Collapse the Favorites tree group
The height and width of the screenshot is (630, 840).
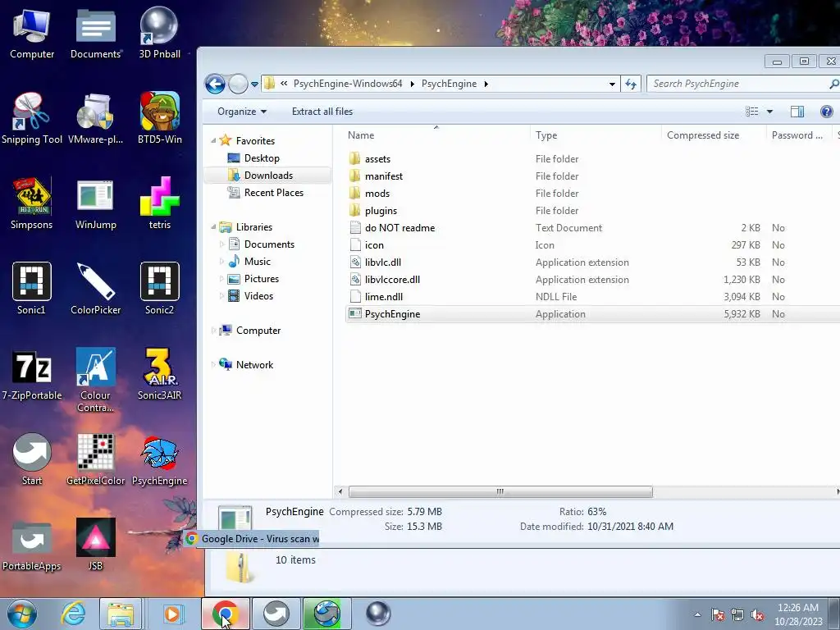click(214, 141)
